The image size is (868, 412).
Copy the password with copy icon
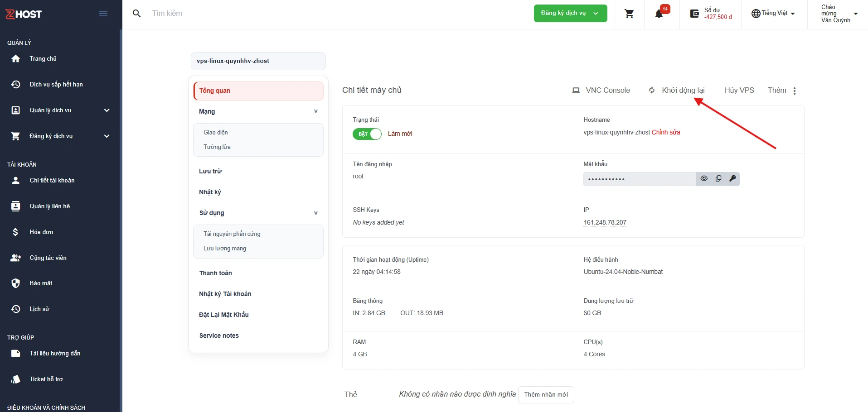pyautogui.click(x=718, y=178)
